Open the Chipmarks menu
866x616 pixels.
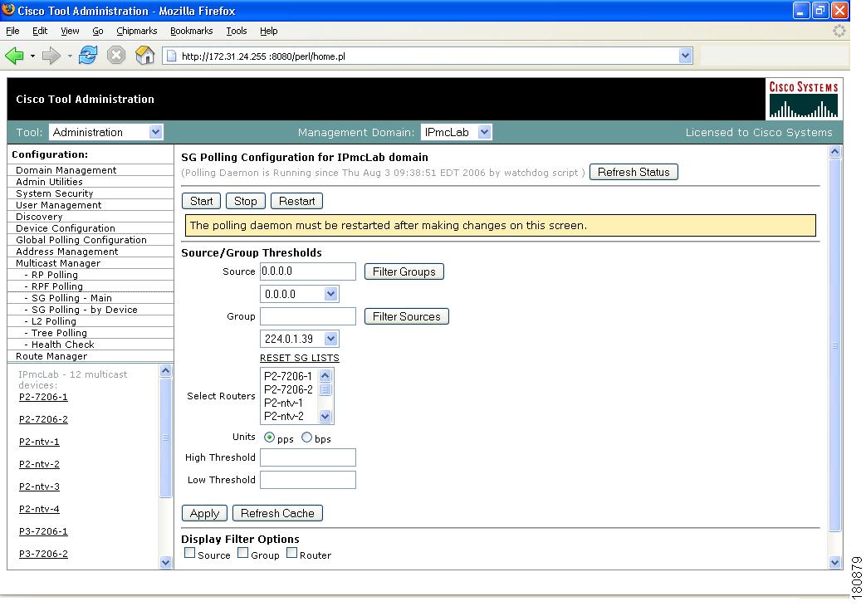(136, 31)
